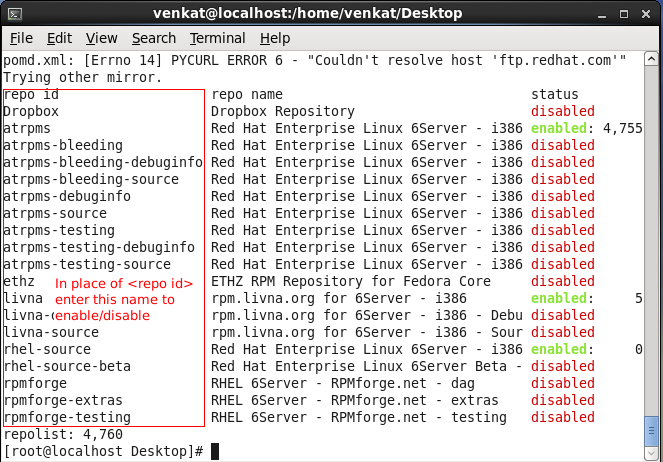Click the '[root@localhost Desktop]#' prompt
663x462 pixels.
(x=103, y=451)
